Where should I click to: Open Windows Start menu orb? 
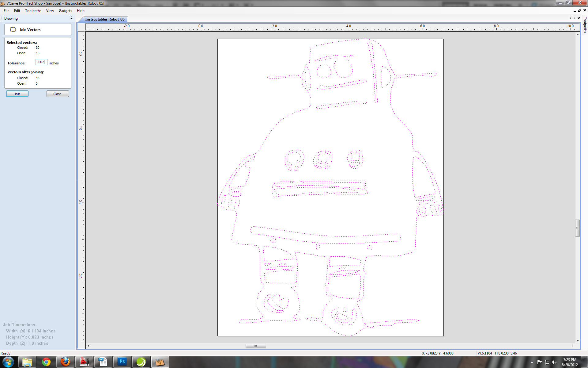(x=8, y=362)
